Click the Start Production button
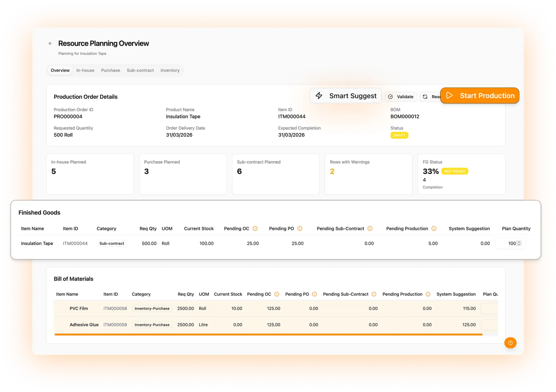Viewport: 556px width, 392px height. point(480,95)
